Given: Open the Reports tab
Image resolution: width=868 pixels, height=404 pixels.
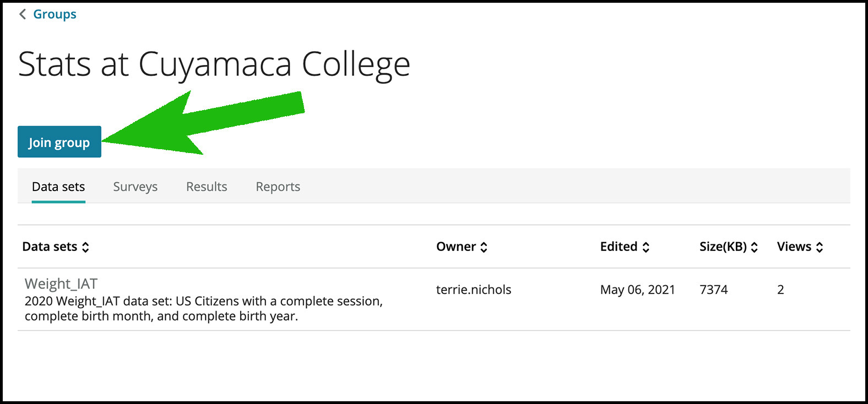Looking at the screenshot, I should coord(278,187).
